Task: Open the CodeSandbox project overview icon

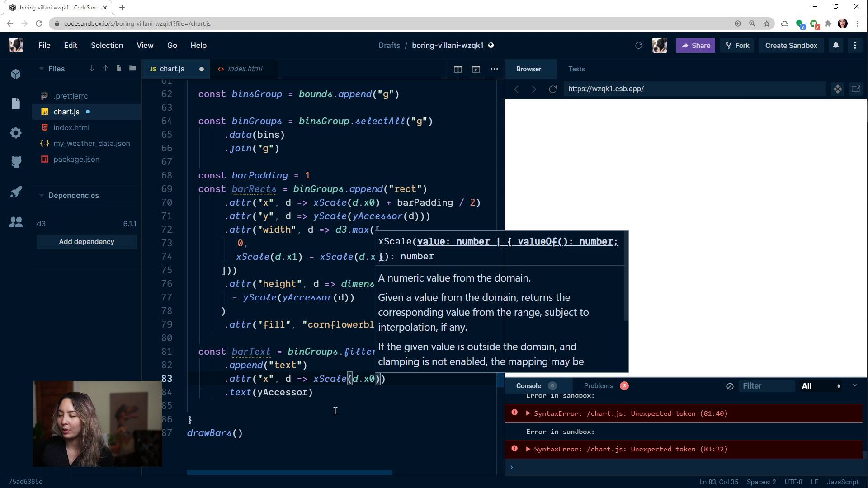Action: click(16, 74)
